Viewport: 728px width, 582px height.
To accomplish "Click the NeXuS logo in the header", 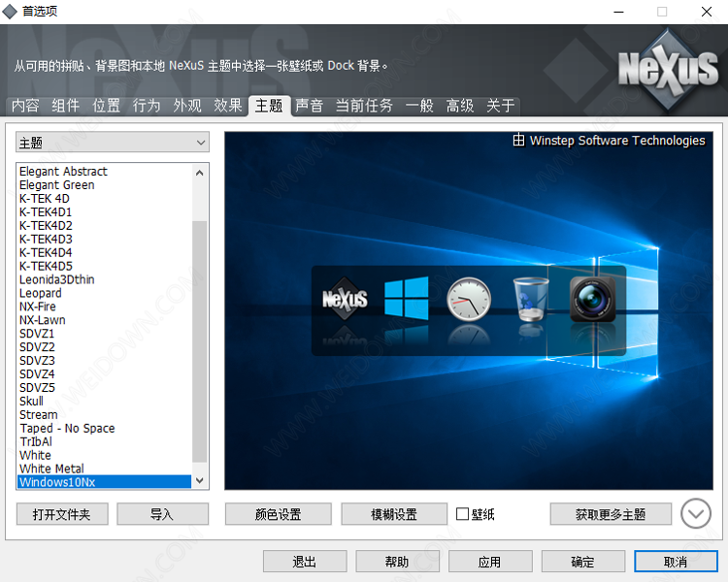I will click(668, 69).
